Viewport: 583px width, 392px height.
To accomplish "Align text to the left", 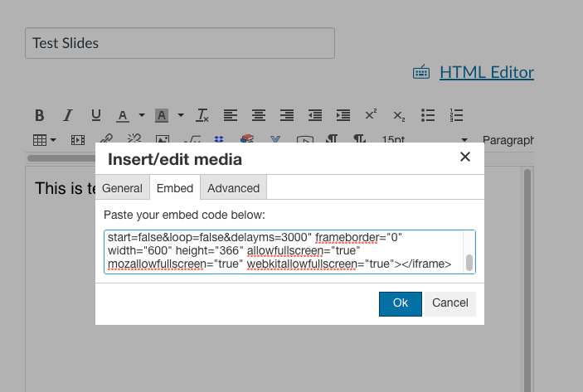I will click(x=230, y=115).
